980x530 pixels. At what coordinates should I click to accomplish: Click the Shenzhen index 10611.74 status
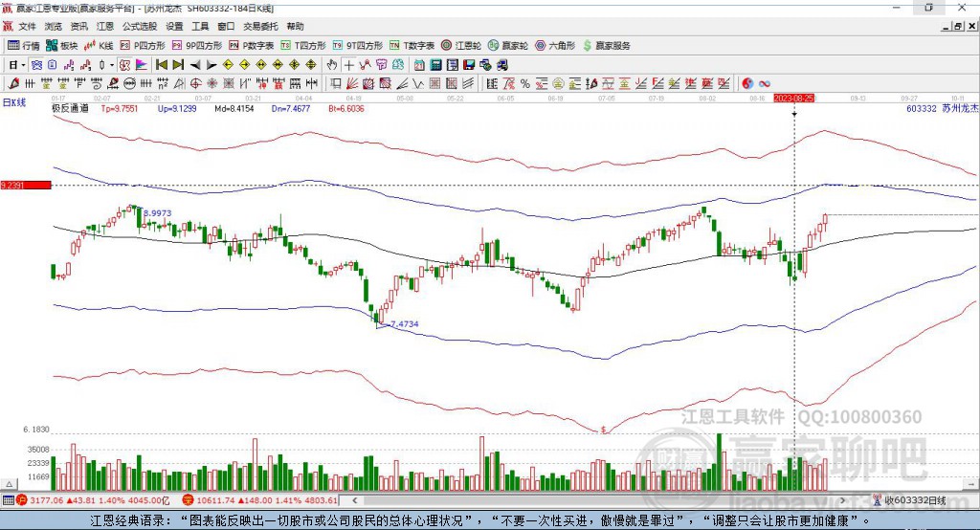pyautogui.click(x=260, y=500)
